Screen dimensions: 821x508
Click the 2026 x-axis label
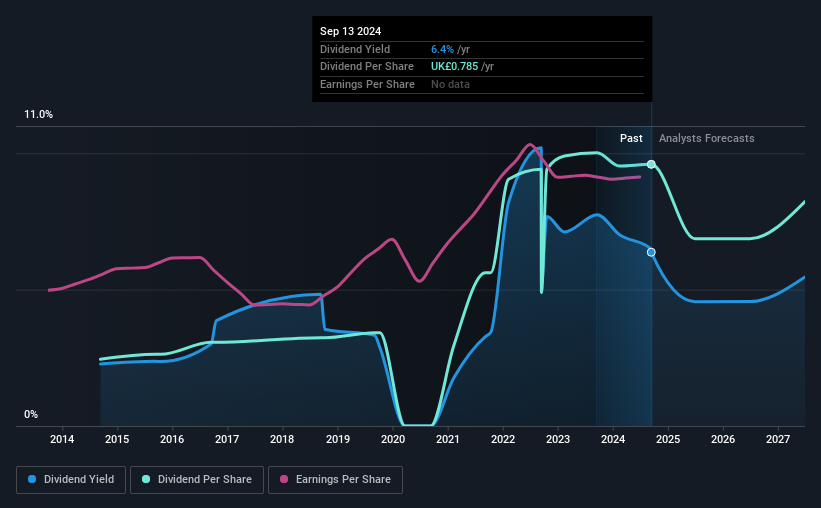(x=723, y=439)
